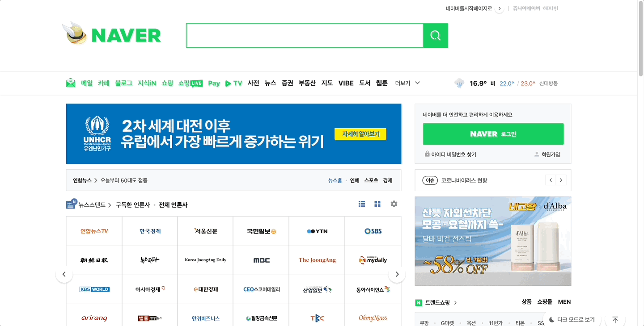
Task: Click arrow next to 네이버를시작페이지로
Action: [x=500, y=8]
